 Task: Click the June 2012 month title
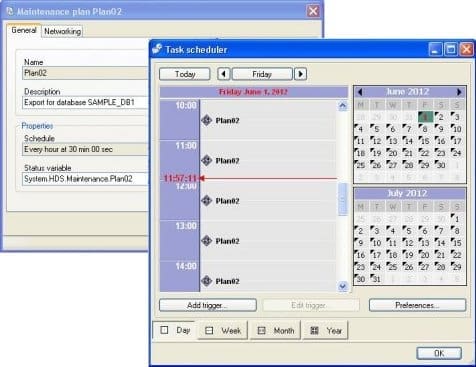tap(407, 92)
